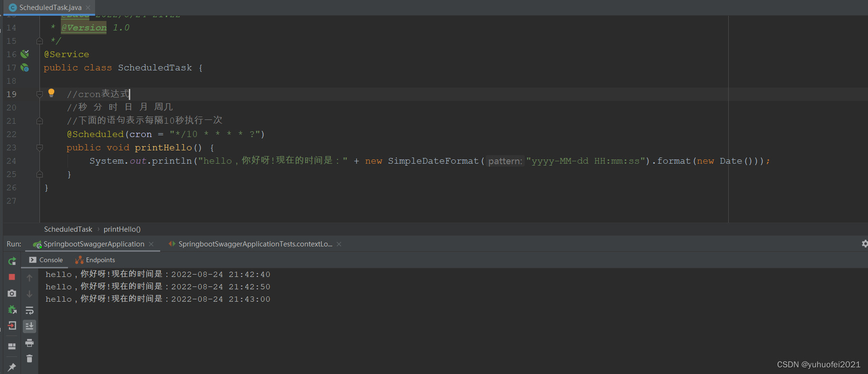
Task: Open the Endpoints tab in the Run panel
Action: tap(95, 260)
